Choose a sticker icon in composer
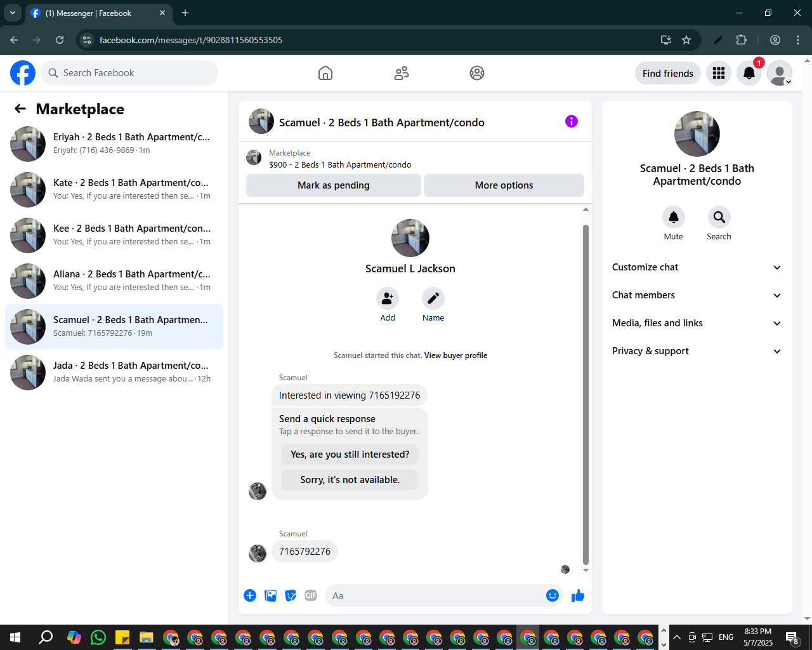This screenshot has height=650, width=812. coord(291,595)
